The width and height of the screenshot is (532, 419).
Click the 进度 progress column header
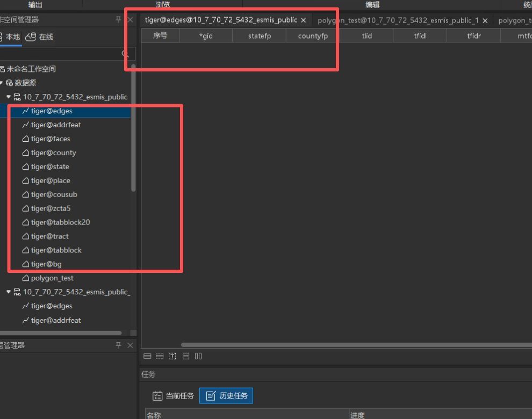tap(441, 414)
